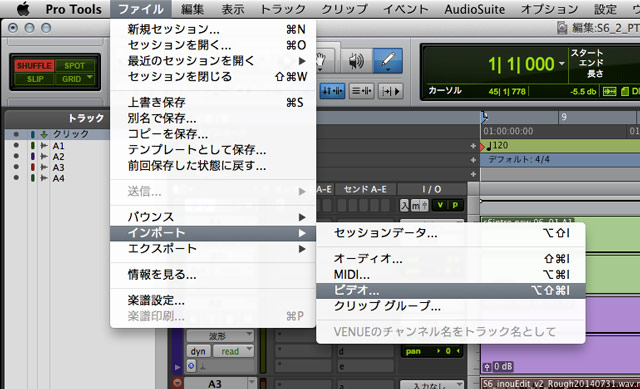Open the main counter format dropdown arrow
This screenshot has height=389, width=640.
(x=562, y=64)
